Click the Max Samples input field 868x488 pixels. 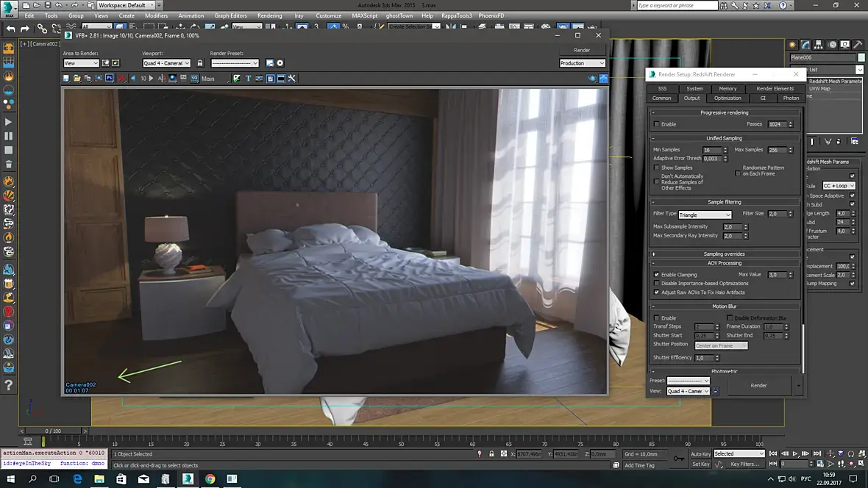[778, 150]
